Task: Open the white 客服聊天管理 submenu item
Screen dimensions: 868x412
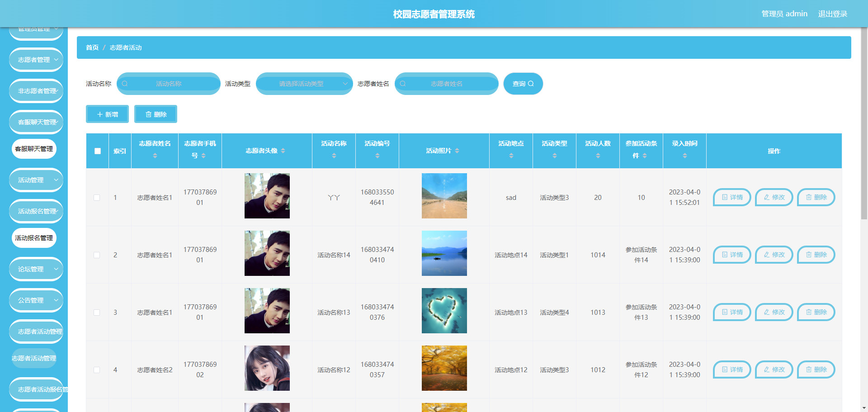Action: click(x=34, y=149)
